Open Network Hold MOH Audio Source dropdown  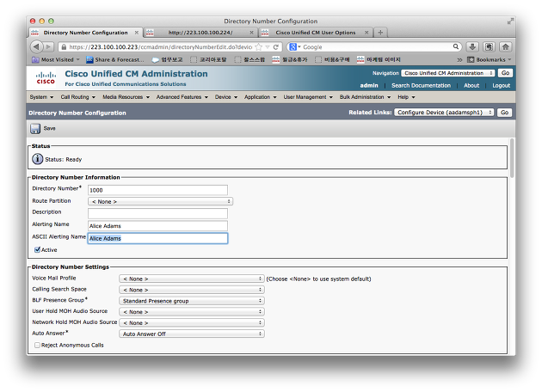click(192, 323)
